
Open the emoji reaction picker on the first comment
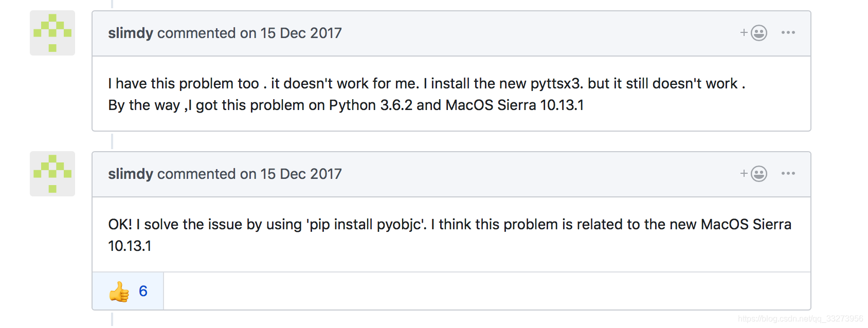(x=758, y=32)
